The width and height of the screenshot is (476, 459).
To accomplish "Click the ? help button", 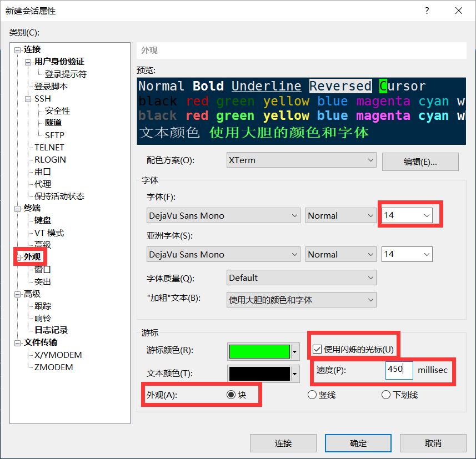I will [427, 11].
